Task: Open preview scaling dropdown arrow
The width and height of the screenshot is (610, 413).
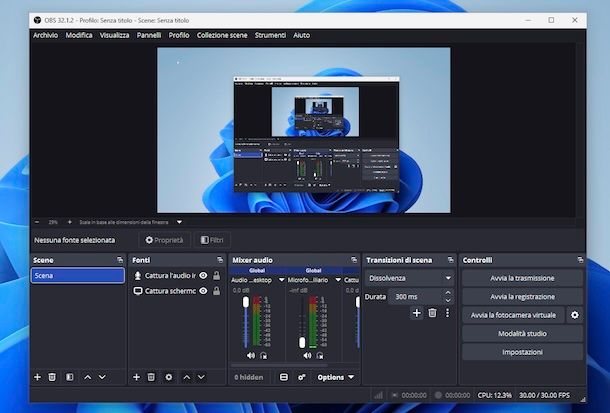Action: tap(179, 222)
